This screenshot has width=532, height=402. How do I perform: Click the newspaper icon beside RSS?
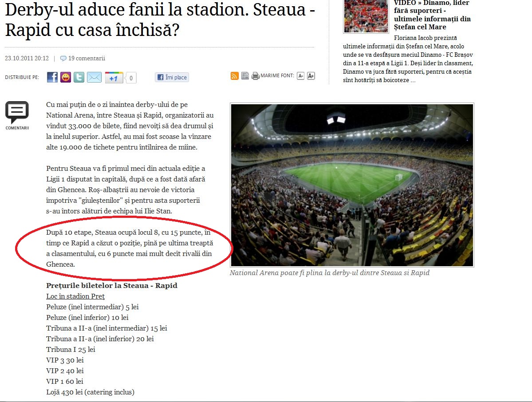coord(245,75)
